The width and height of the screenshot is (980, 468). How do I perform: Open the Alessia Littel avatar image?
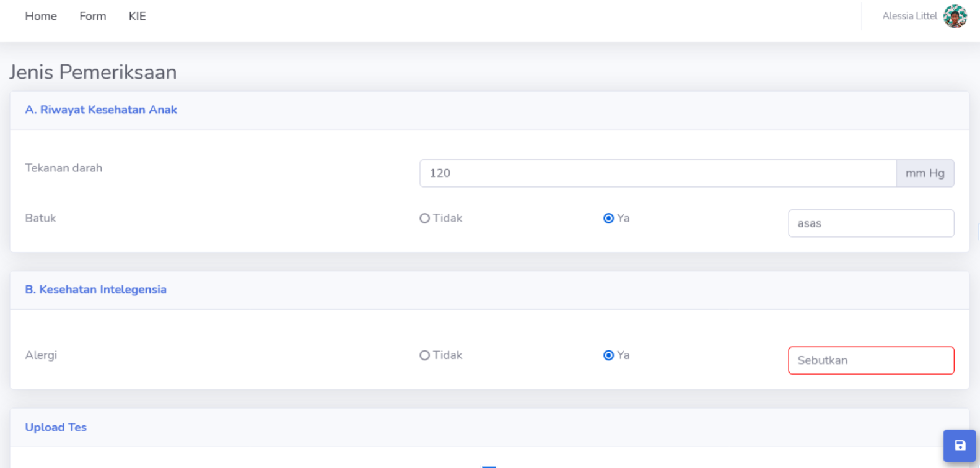click(955, 17)
